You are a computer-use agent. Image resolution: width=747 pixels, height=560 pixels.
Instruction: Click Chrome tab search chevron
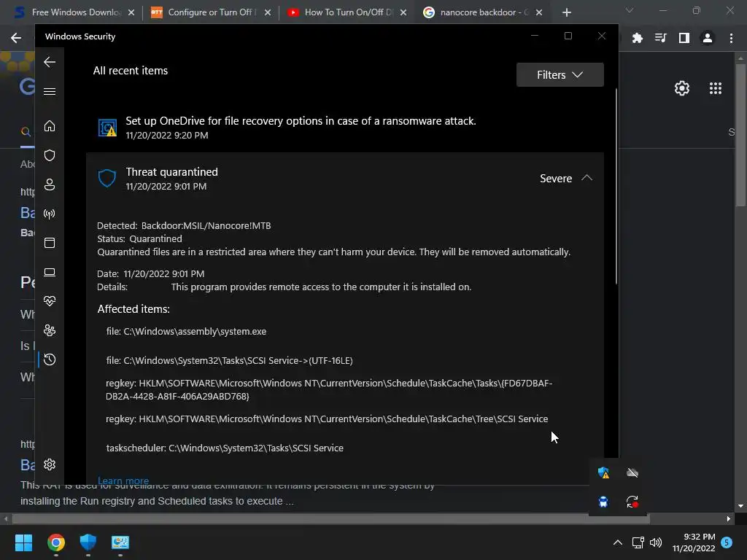pyautogui.click(x=630, y=10)
